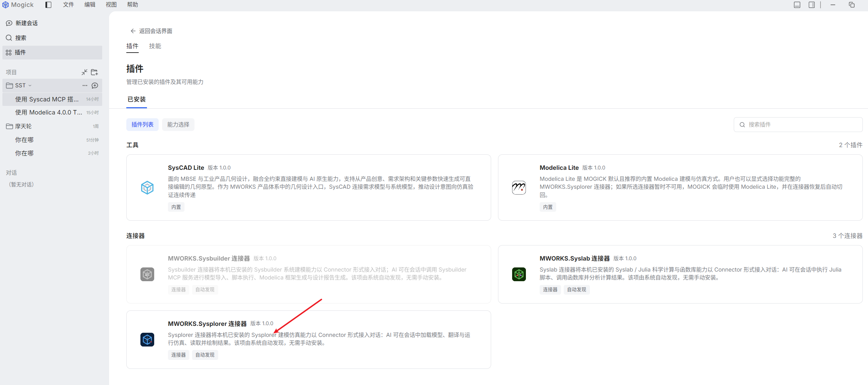The height and width of the screenshot is (385, 868).
Task: Open plugins item in sidebar
Action: click(x=52, y=52)
